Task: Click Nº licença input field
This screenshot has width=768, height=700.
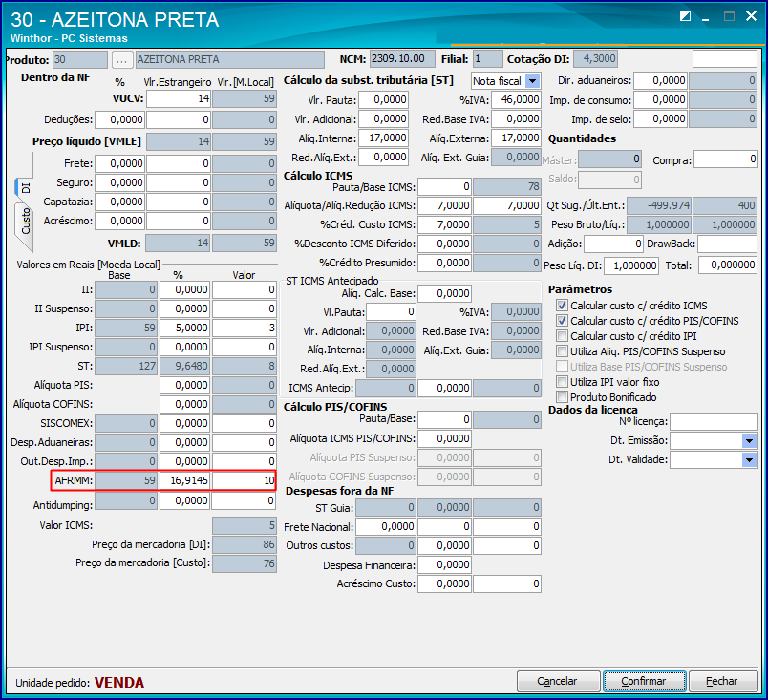Action: [x=714, y=421]
